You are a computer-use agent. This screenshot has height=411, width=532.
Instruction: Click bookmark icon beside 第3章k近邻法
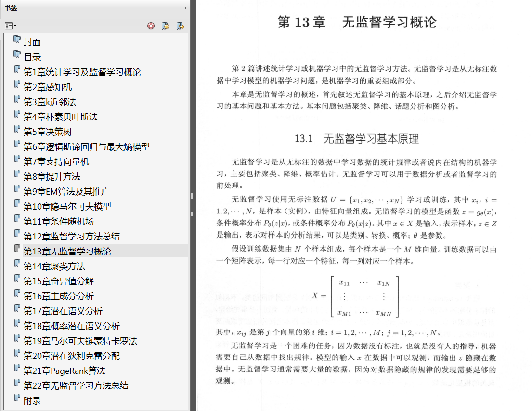pyautogui.click(x=17, y=99)
